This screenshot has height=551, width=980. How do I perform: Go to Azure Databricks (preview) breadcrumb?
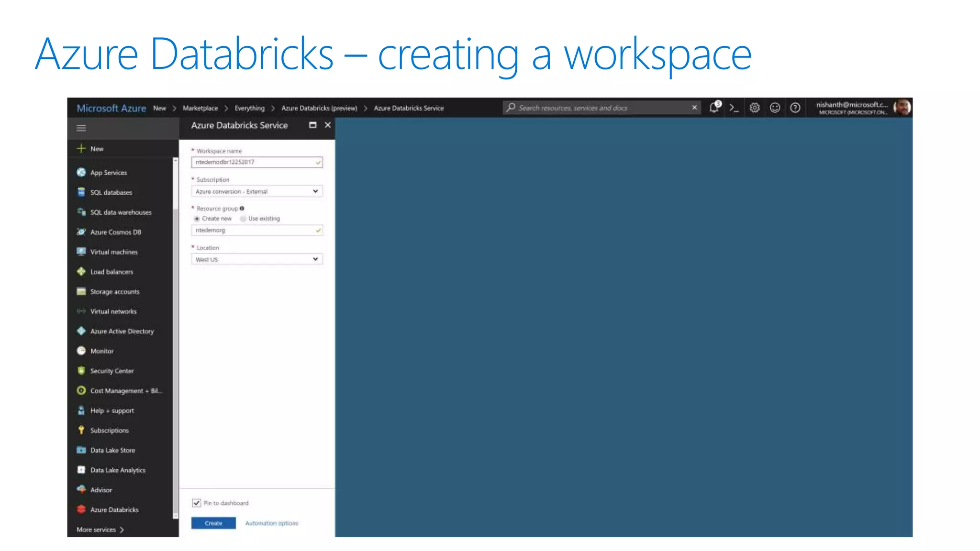[319, 108]
